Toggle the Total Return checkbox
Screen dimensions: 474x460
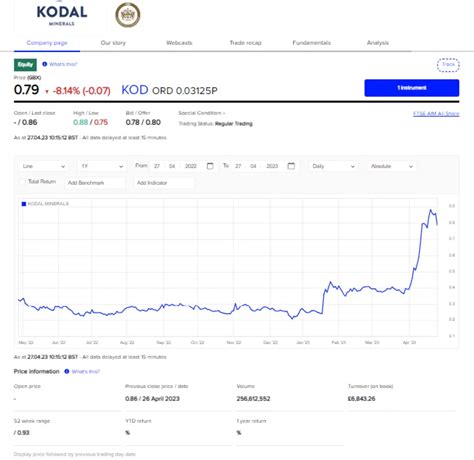pos(23,181)
